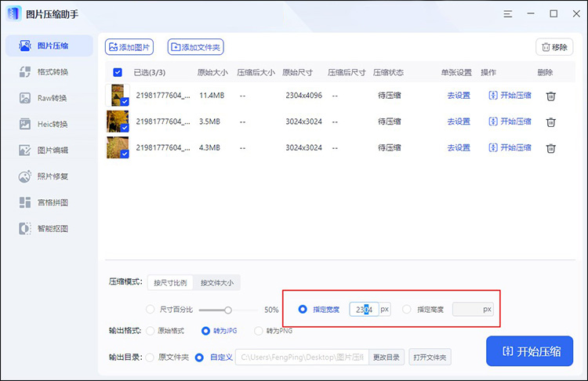Click the 移除 remove button
Screen dimensions: 588x381
pyautogui.click(x=554, y=47)
